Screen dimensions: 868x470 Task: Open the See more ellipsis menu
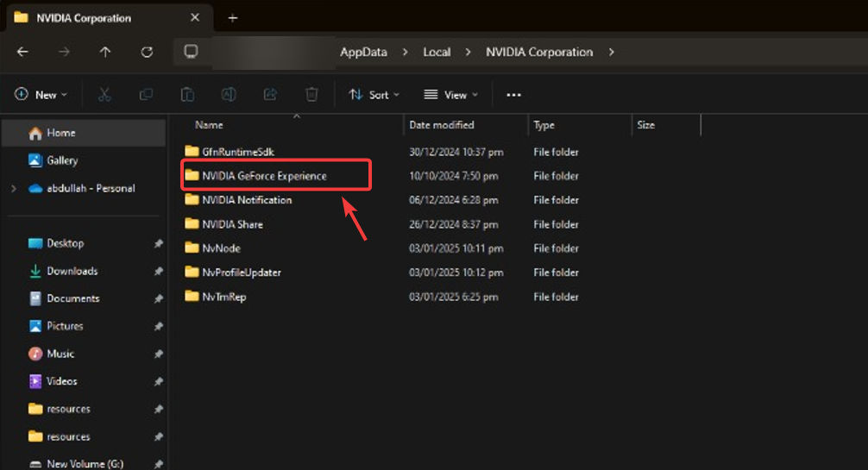click(x=513, y=95)
